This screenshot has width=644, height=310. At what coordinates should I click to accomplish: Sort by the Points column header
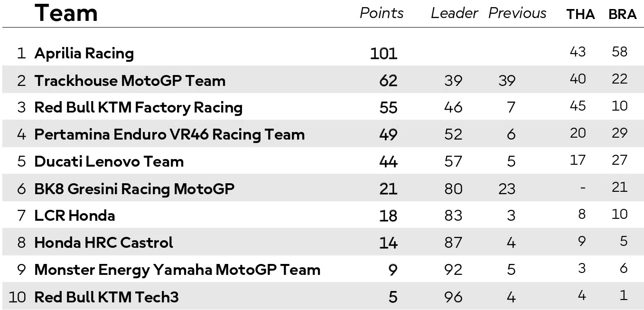tap(382, 13)
